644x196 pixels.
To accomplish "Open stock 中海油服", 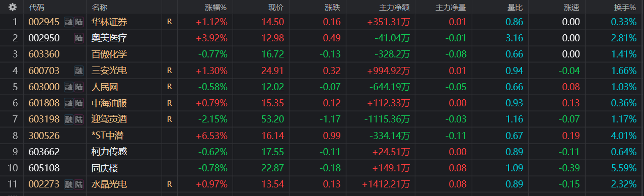I will pyautogui.click(x=109, y=103).
